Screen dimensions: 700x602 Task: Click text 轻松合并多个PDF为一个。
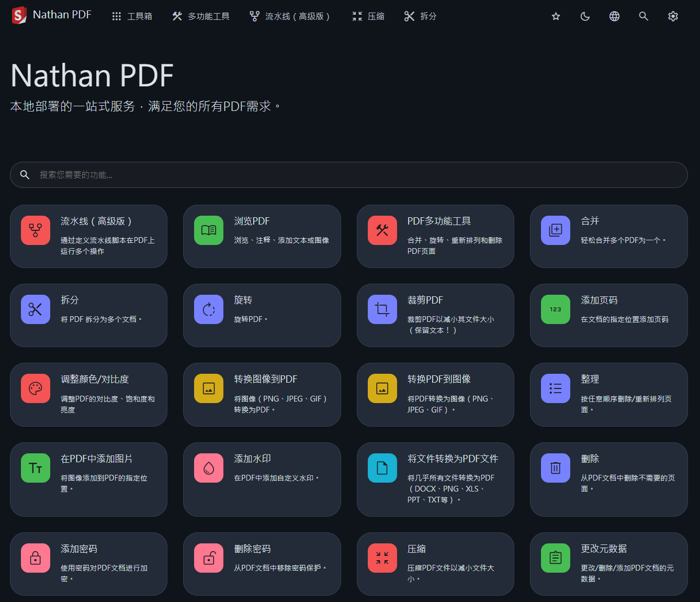(624, 240)
